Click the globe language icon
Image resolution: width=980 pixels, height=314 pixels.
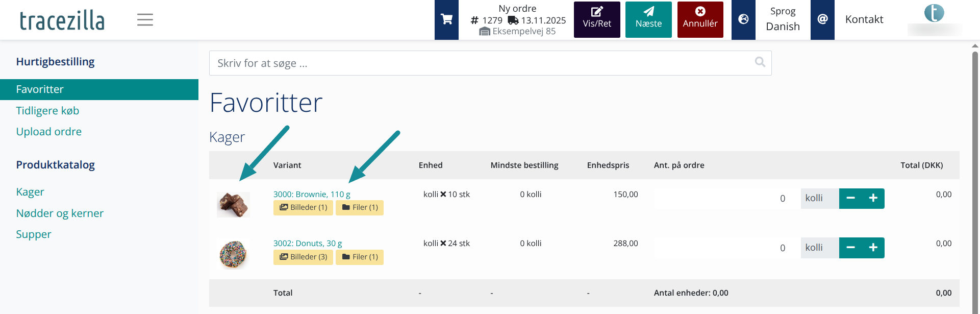click(743, 19)
